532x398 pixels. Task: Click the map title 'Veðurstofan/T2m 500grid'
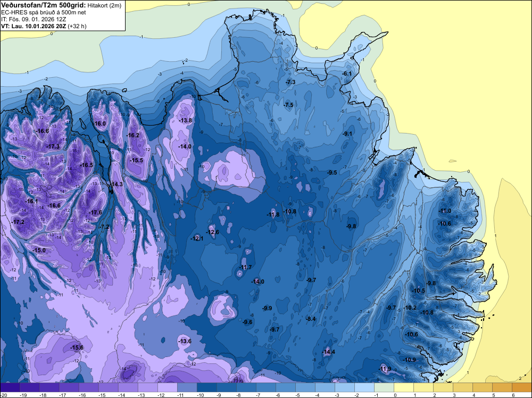click(x=43, y=5)
